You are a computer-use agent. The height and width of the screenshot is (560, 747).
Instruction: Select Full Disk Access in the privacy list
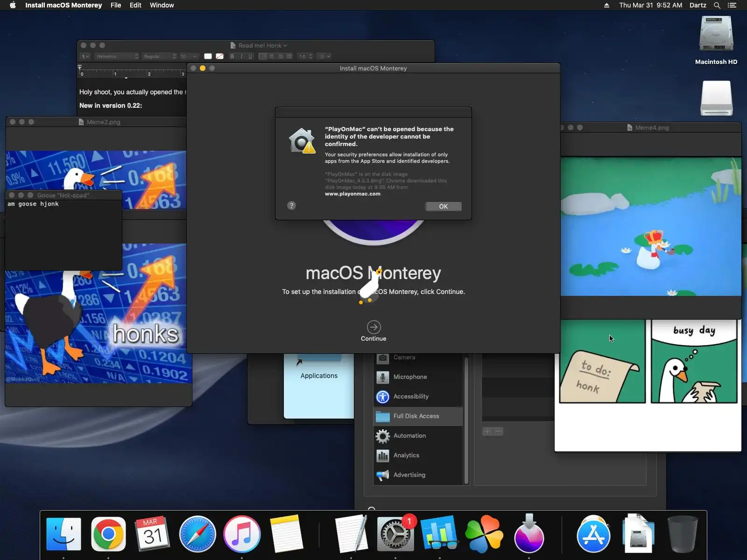418,416
